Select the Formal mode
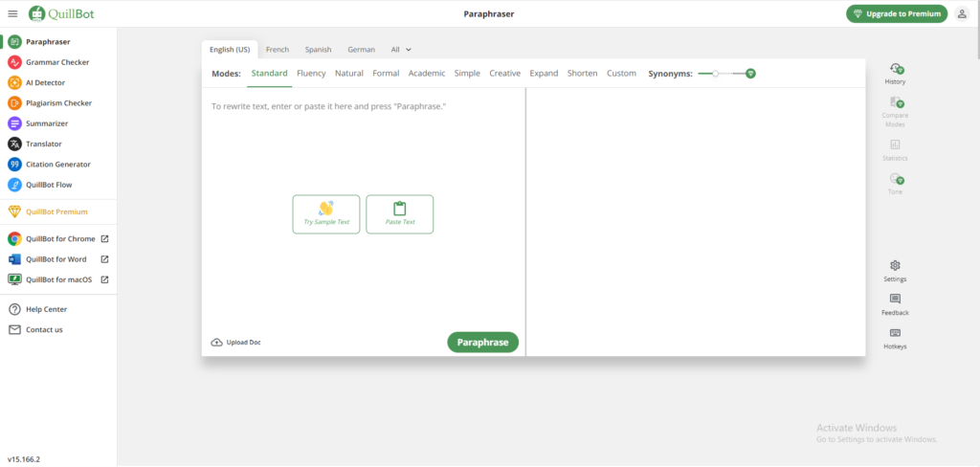The width and height of the screenshot is (980, 467). coord(386,73)
